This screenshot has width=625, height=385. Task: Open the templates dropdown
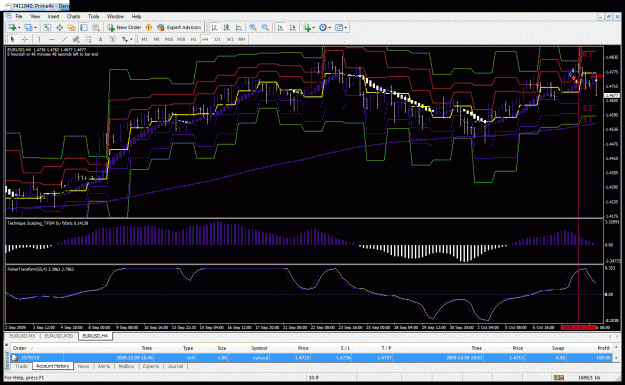(x=346, y=28)
